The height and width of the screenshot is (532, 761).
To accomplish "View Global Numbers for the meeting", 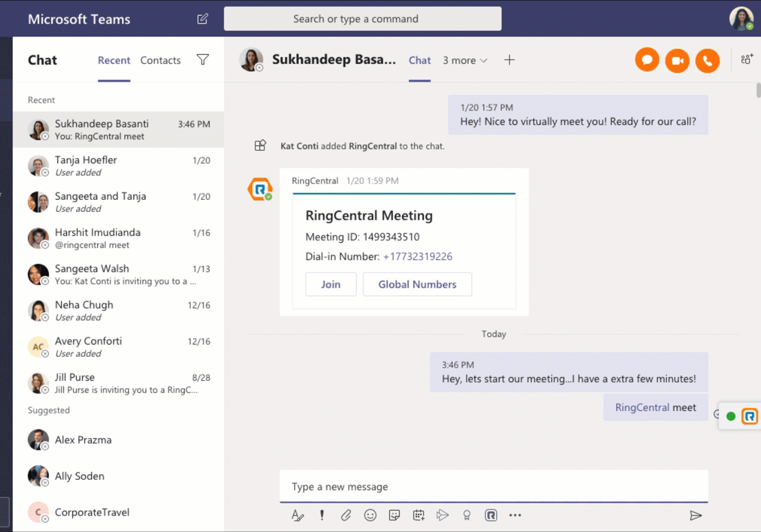I will pos(417,284).
